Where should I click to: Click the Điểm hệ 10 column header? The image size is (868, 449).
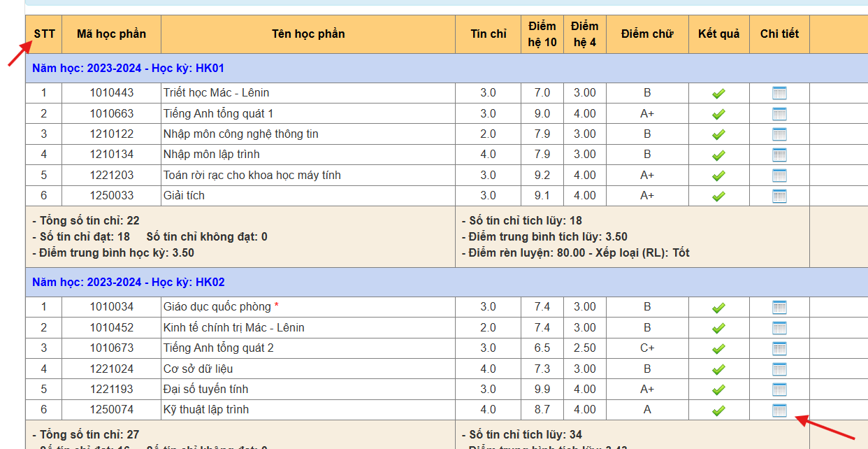pos(542,34)
